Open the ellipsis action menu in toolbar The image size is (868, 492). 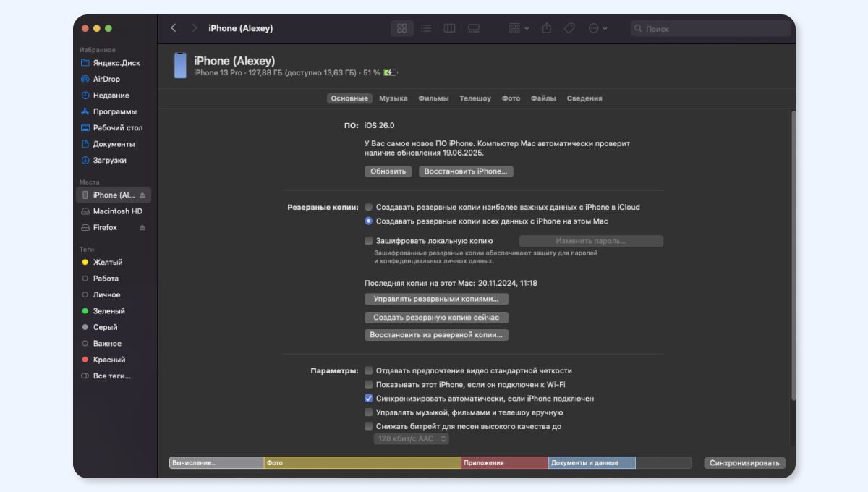(x=597, y=28)
